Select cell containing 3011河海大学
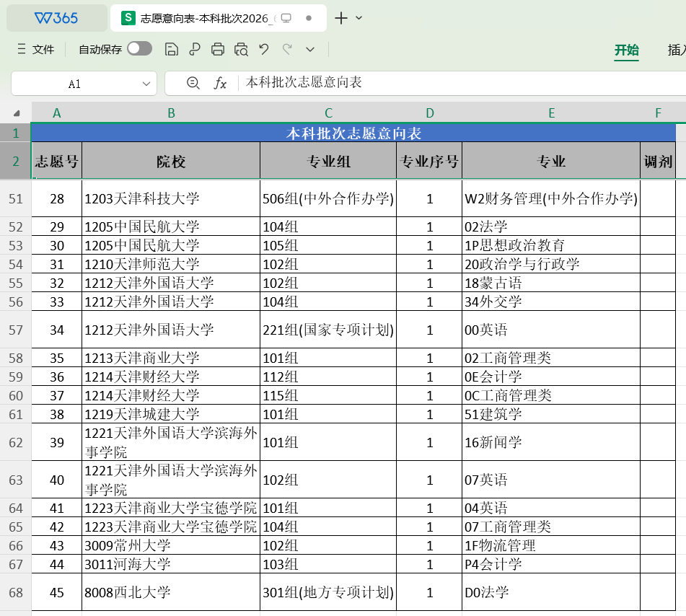 171,564
